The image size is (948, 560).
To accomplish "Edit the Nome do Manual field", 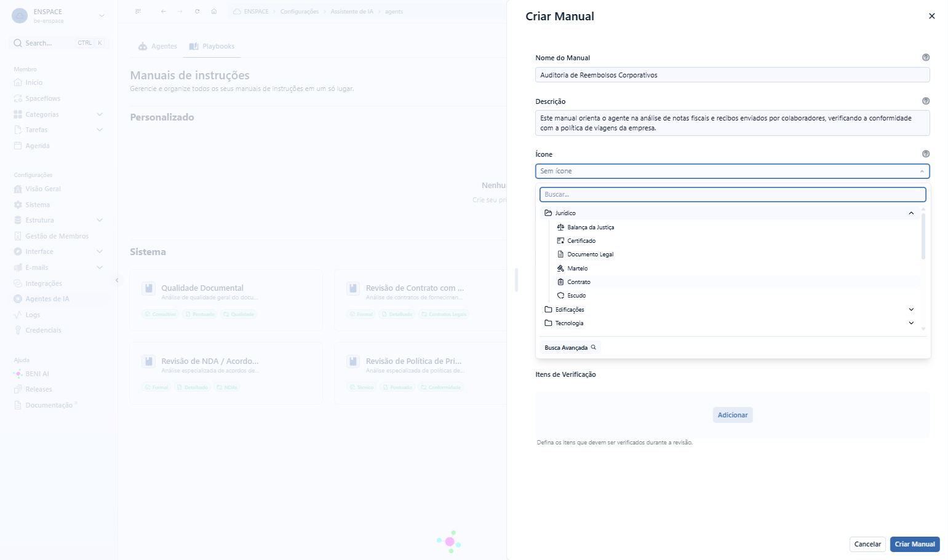I will (732, 75).
